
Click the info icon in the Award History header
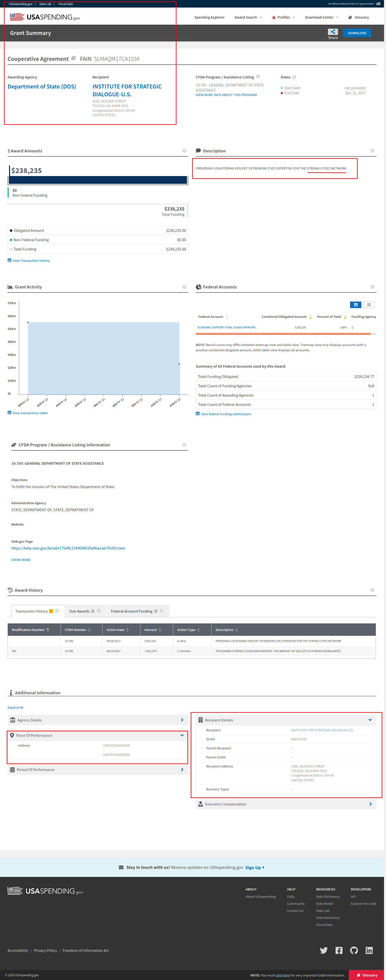372,590
